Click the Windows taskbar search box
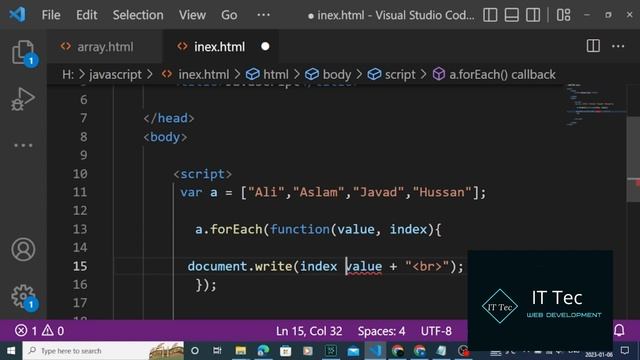 click(103, 351)
